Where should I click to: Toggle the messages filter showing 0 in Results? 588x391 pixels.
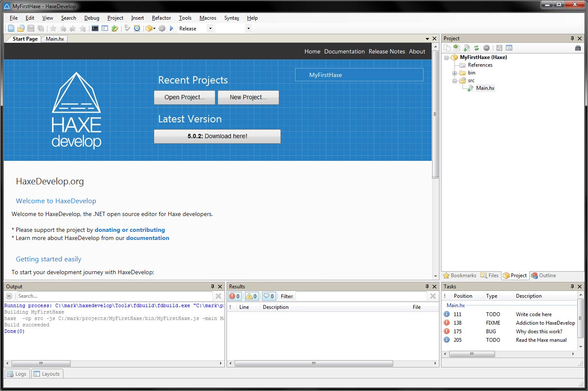269,296
